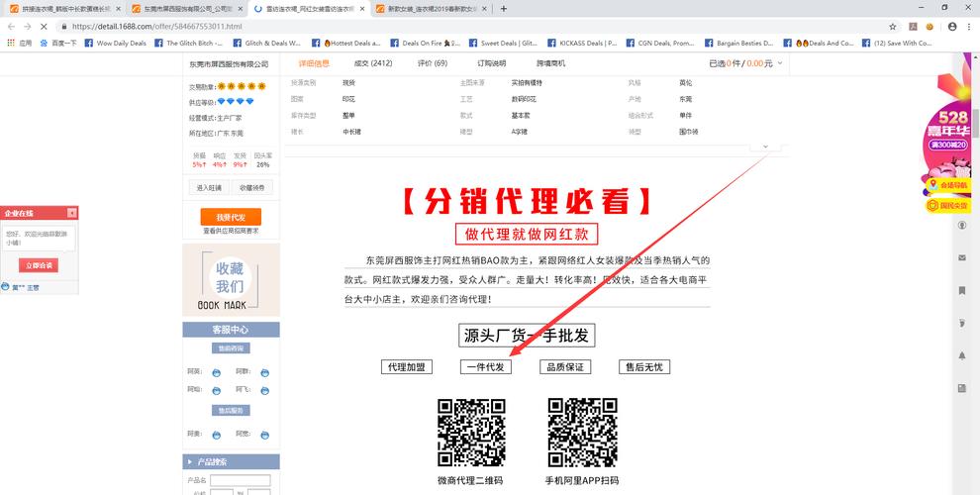Click the 售后无忧 box

point(644,367)
